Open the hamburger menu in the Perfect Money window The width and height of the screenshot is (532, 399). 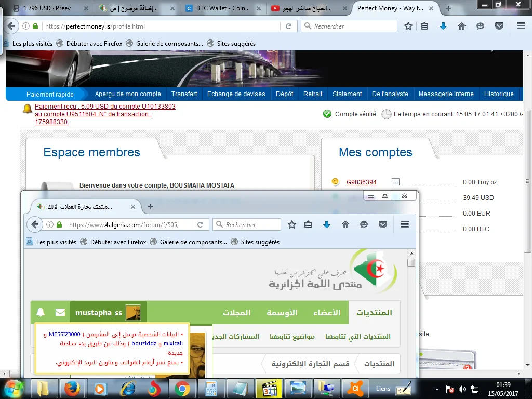(x=521, y=26)
